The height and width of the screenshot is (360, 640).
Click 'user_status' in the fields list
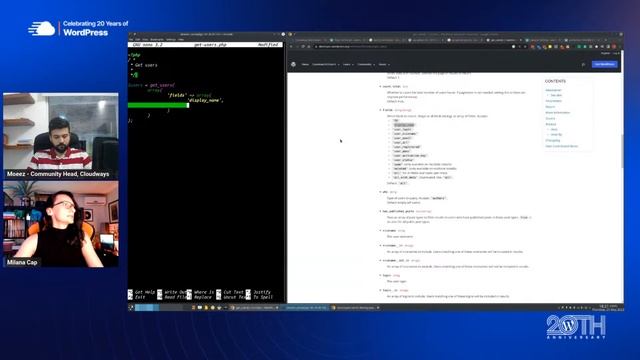pyautogui.click(x=404, y=160)
